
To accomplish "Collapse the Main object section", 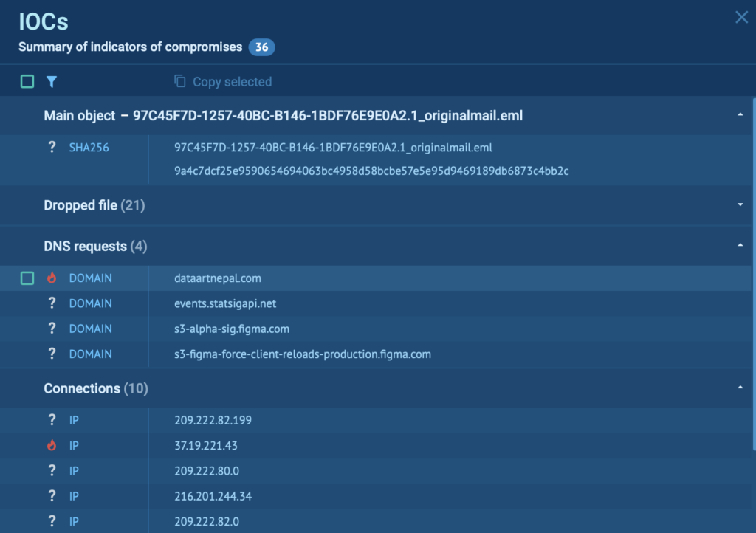I will [740, 114].
